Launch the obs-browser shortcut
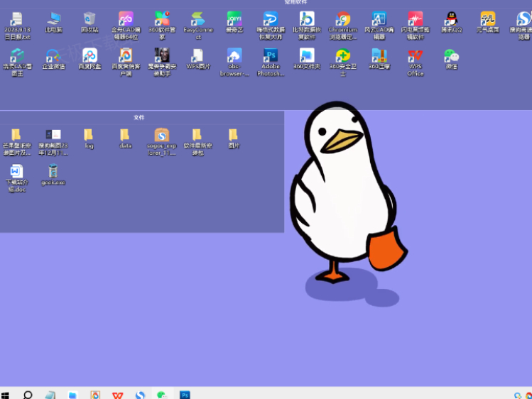This screenshot has height=399, width=532. point(234,62)
